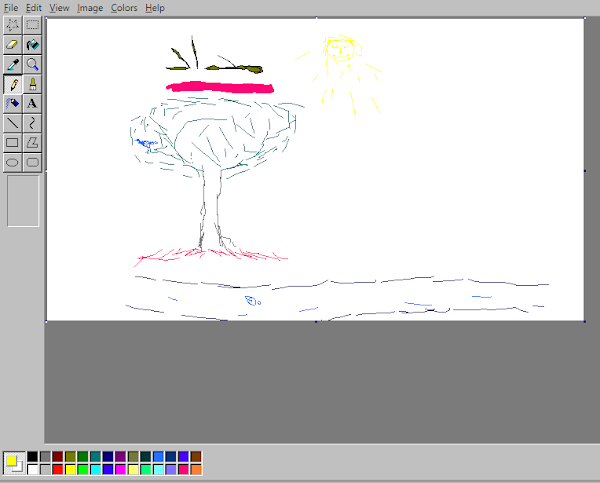The height and width of the screenshot is (483, 600).
Task: Open the Edit menu
Action: click(x=34, y=8)
